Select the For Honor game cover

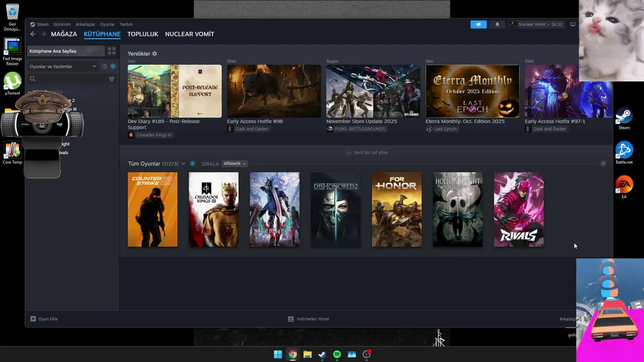[396, 210]
